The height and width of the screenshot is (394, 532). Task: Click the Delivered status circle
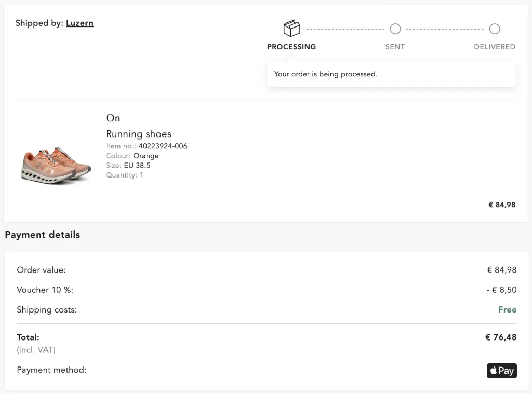pos(495,29)
